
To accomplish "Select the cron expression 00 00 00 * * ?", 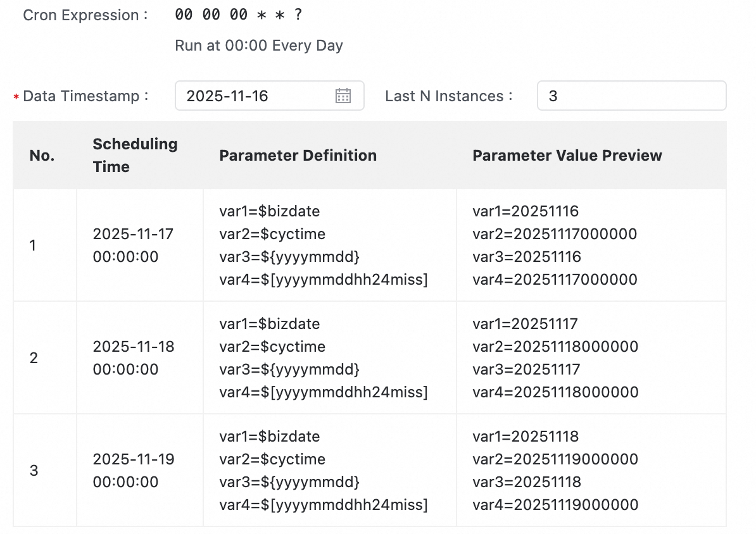I will pos(239,15).
